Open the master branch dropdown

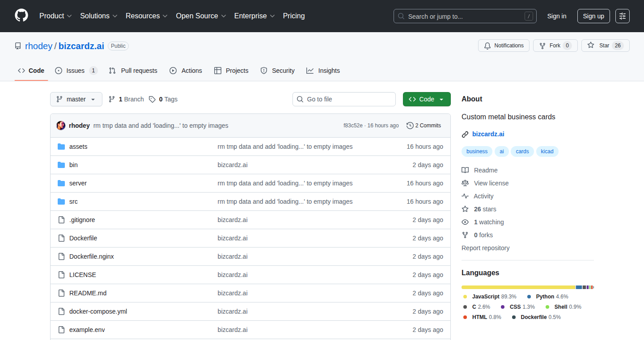click(76, 99)
